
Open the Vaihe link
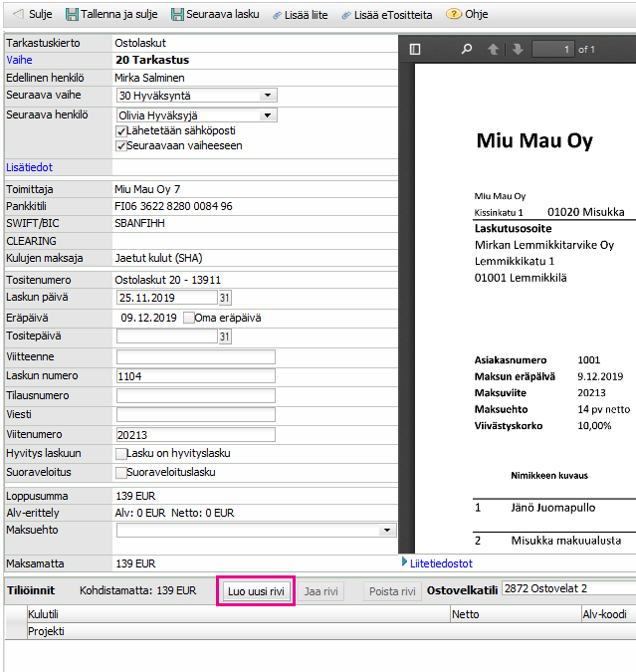click(x=19, y=60)
